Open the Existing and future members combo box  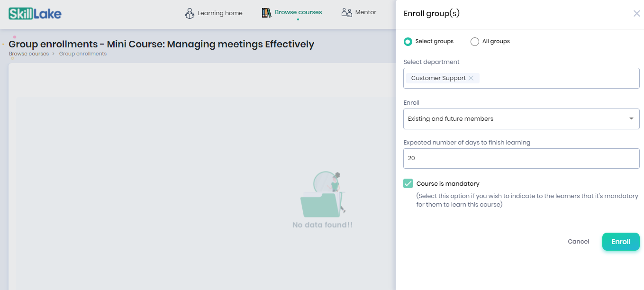521,119
